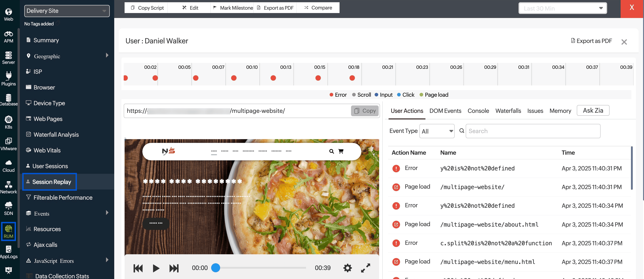Viewport: 644px width, 279px height.
Task: Open the Last 30 Min time dropdown
Action: pos(563,8)
